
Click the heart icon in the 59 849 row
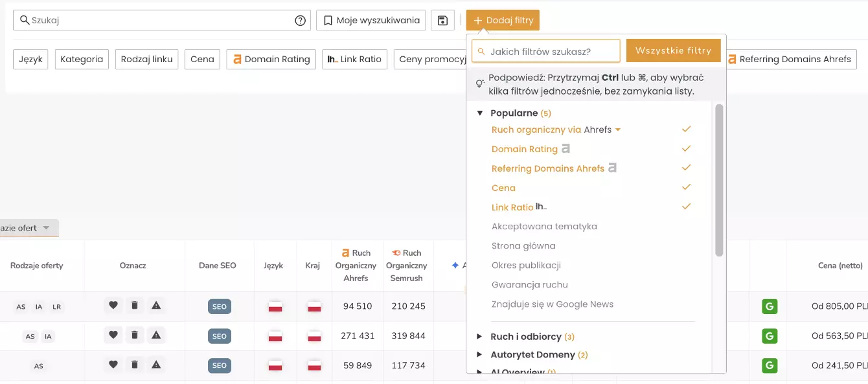pyautogui.click(x=113, y=365)
